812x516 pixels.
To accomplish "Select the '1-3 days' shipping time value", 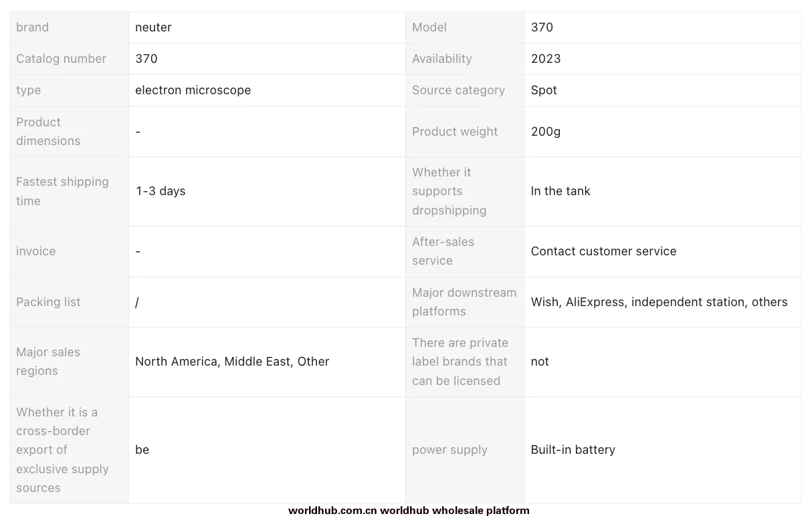I will pos(161,191).
